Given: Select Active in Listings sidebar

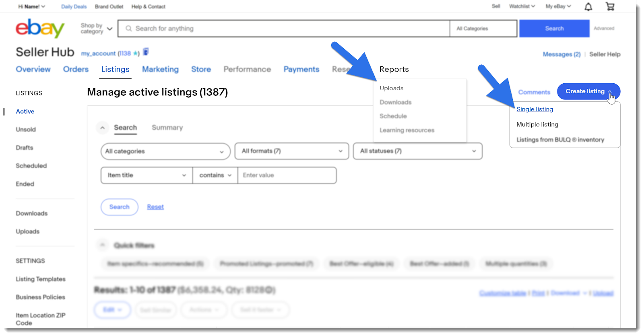Looking at the screenshot, I should click(25, 111).
